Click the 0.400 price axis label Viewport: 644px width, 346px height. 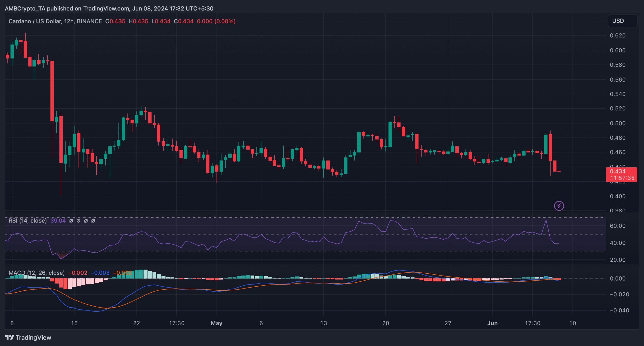[618, 196]
